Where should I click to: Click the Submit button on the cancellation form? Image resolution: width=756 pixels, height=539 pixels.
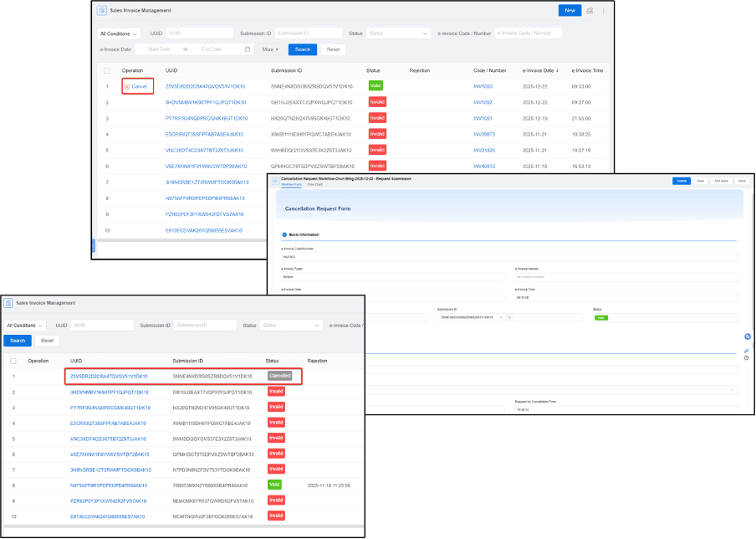pyautogui.click(x=682, y=181)
